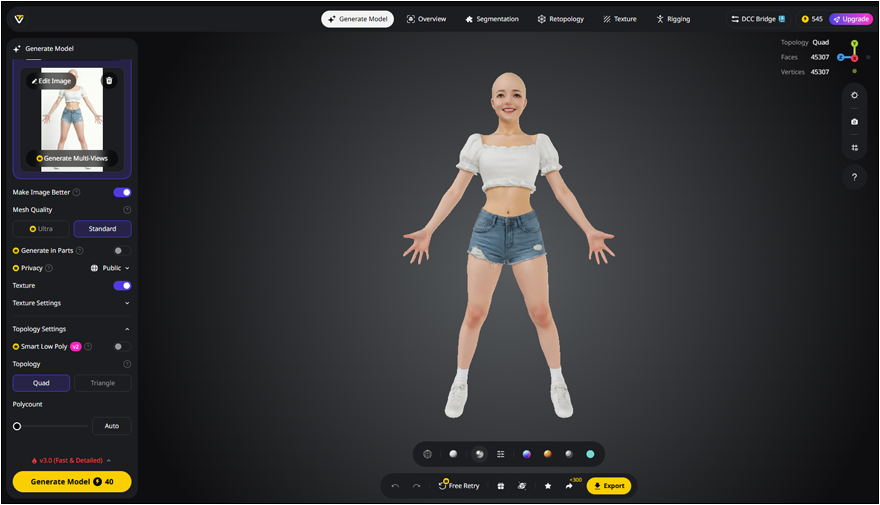Expand the Texture Settings section

[x=127, y=303]
